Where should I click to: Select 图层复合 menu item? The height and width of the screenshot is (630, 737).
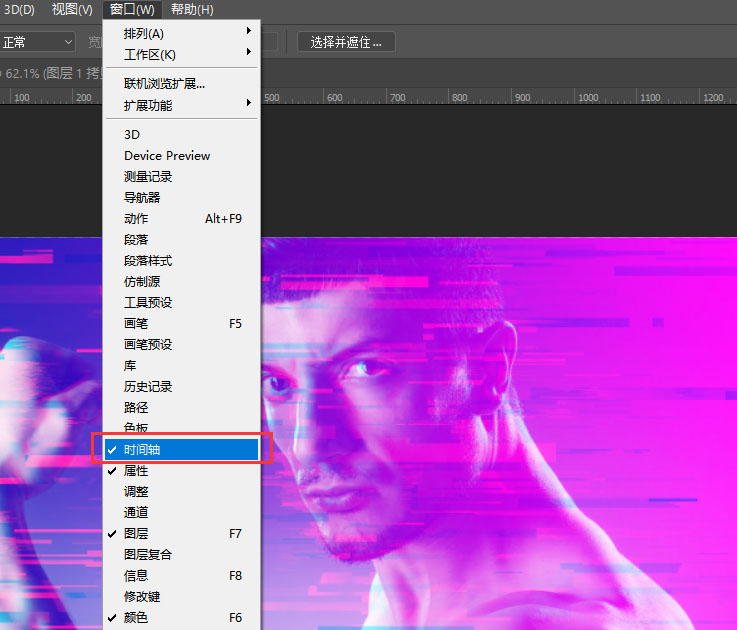tap(181, 555)
